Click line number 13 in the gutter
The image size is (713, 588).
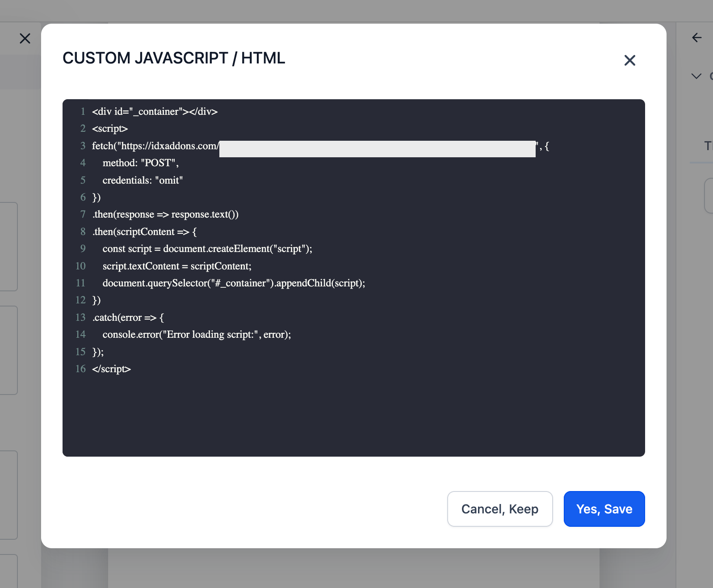coord(80,318)
